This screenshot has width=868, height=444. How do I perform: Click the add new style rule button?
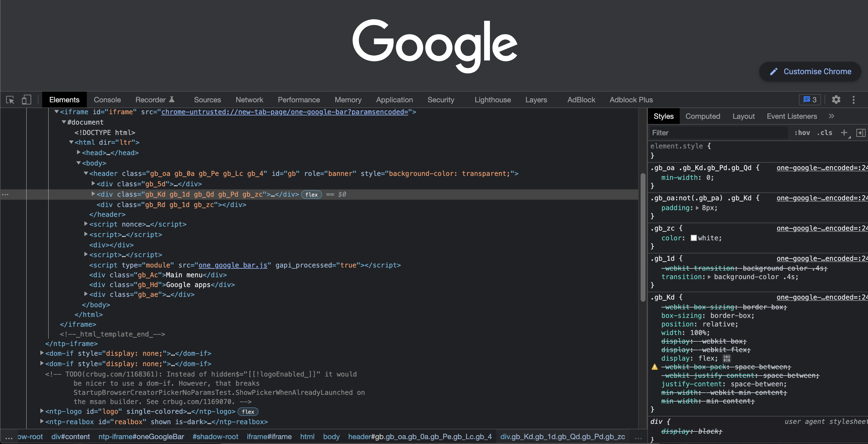pyautogui.click(x=844, y=133)
